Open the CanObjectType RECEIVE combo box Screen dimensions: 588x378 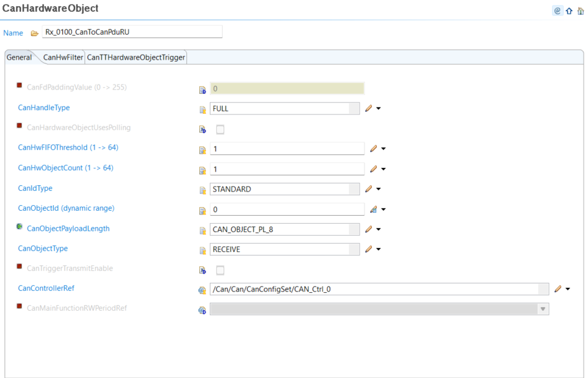coord(285,249)
